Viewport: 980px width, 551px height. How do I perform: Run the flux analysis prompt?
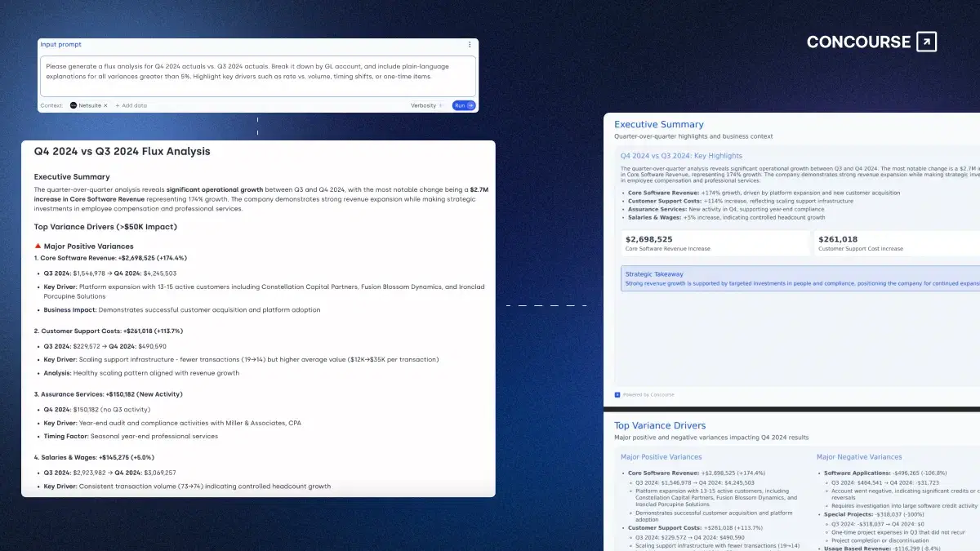pos(463,105)
